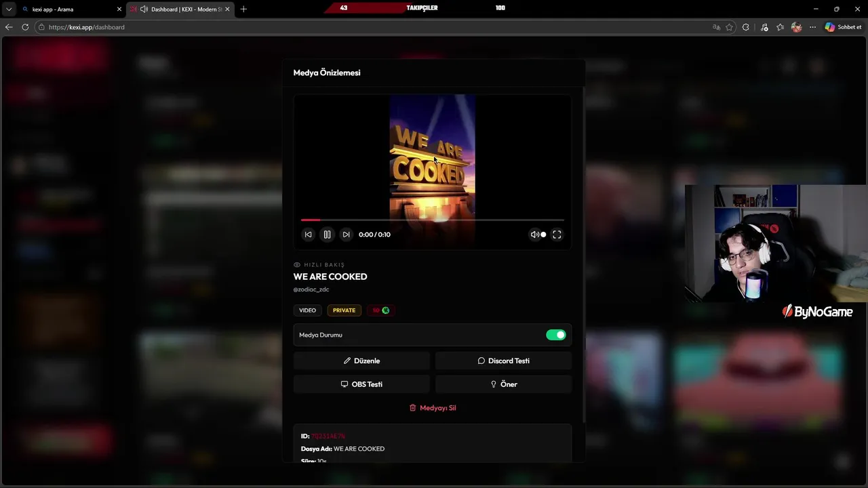
Task: Go back in browser history
Action: (9, 27)
